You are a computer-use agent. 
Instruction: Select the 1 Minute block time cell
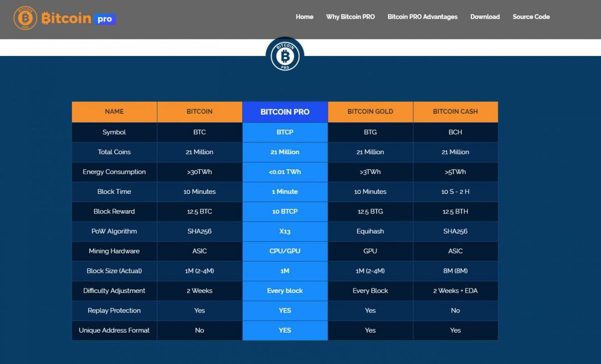pos(285,192)
